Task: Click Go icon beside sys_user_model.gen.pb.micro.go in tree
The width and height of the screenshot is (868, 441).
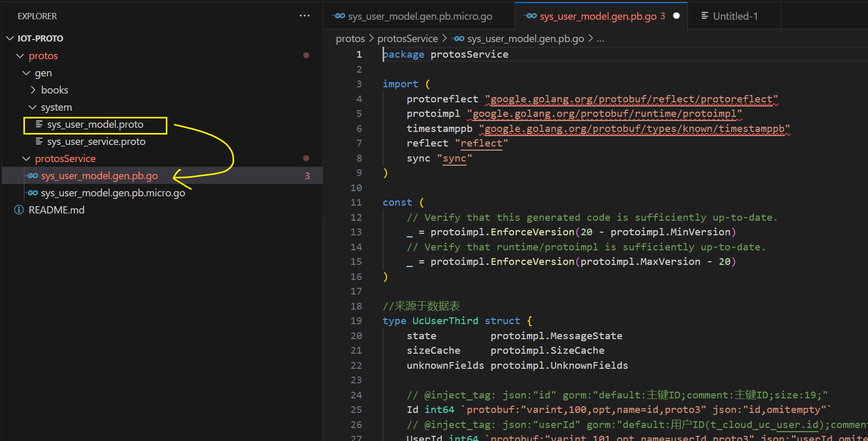Action: (x=33, y=193)
